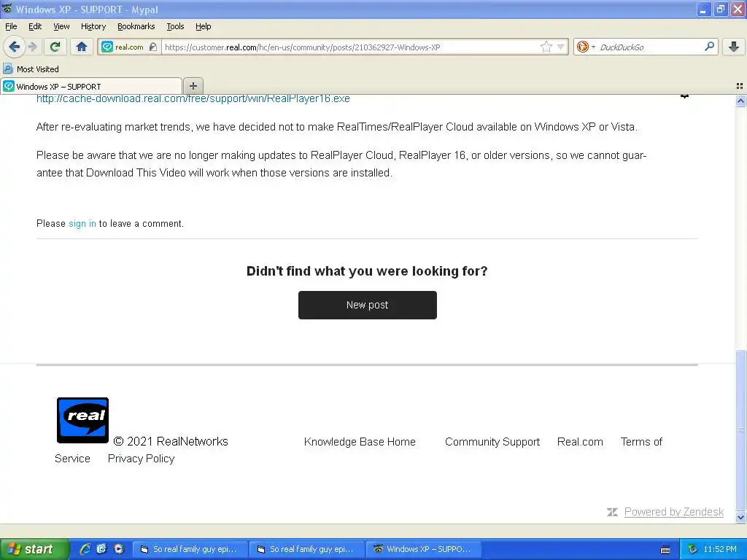The height and width of the screenshot is (560, 747).
Task: Switch to second So real family guy taskbar window
Action: (x=307, y=550)
